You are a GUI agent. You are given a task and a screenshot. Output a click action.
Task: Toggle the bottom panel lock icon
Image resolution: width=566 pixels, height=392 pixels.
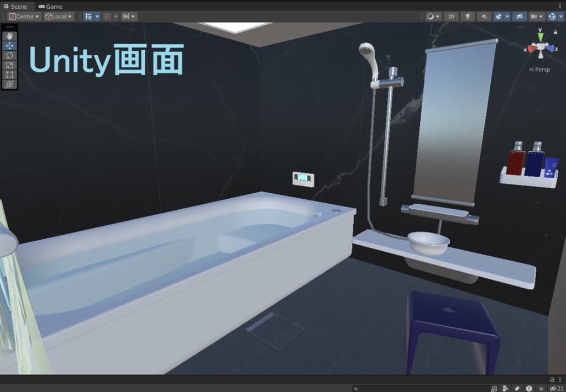[x=552, y=379]
